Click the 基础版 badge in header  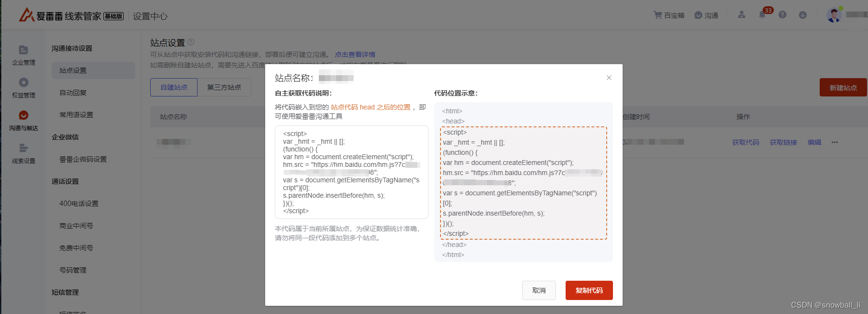(x=114, y=16)
